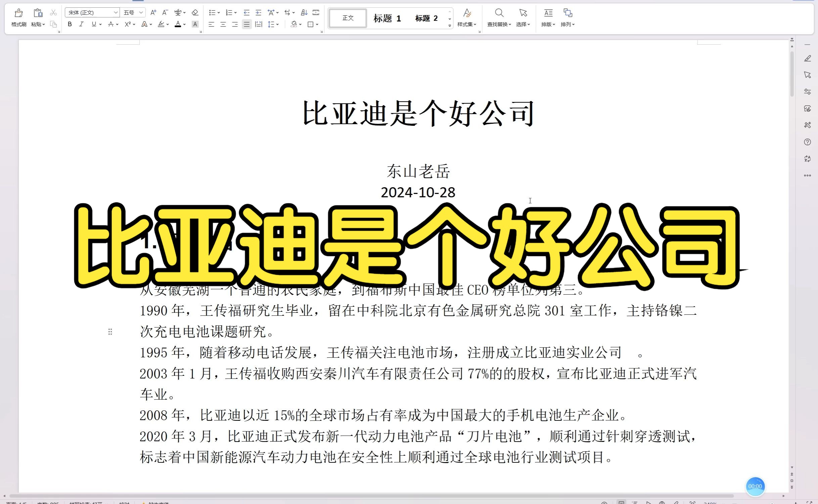
Task: Apply the 正文 style
Action: (x=348, y=18)
